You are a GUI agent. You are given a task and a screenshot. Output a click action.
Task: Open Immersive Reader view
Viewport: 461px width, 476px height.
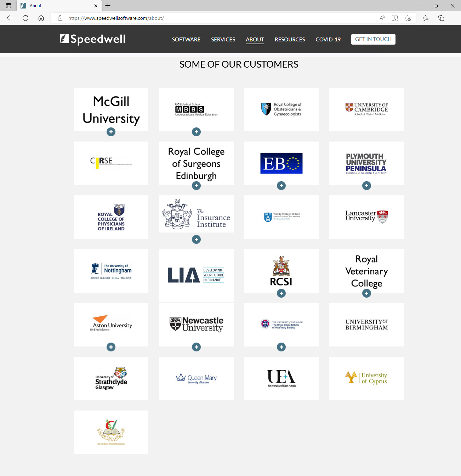[395, 18]
